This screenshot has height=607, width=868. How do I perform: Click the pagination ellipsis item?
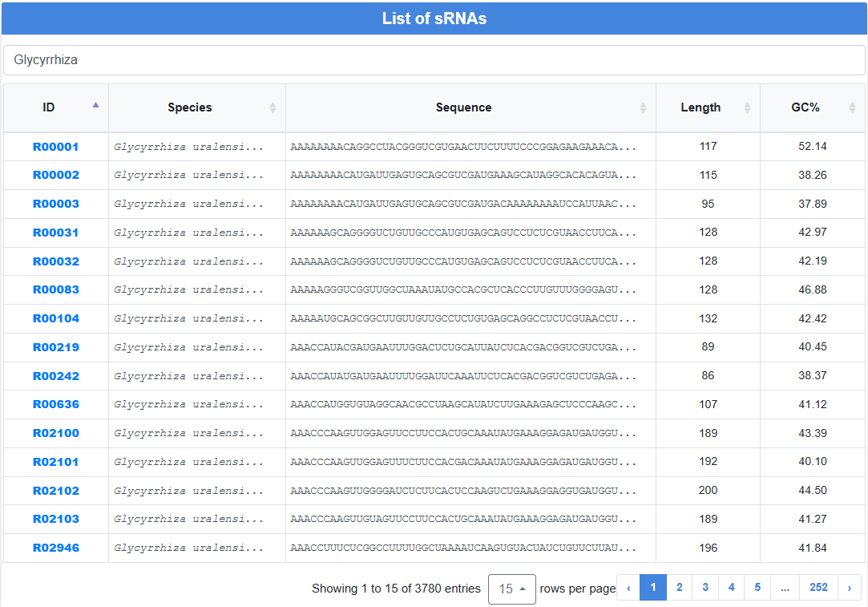tap(785, 589)
